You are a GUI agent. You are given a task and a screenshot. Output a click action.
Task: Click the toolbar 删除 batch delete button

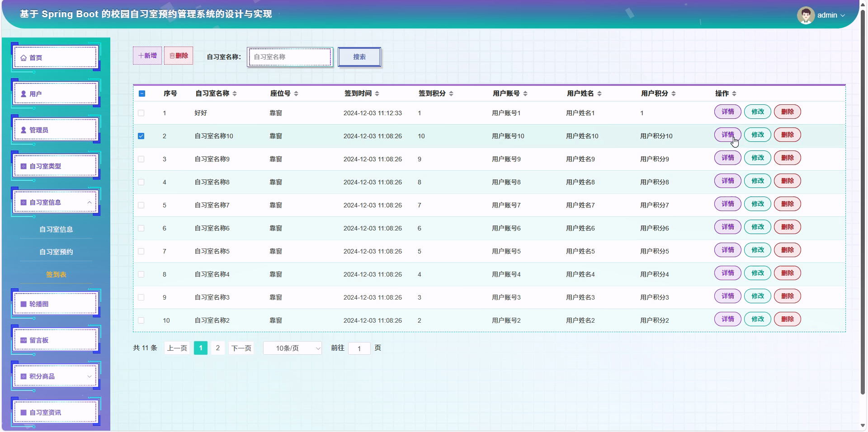[179, 56]
